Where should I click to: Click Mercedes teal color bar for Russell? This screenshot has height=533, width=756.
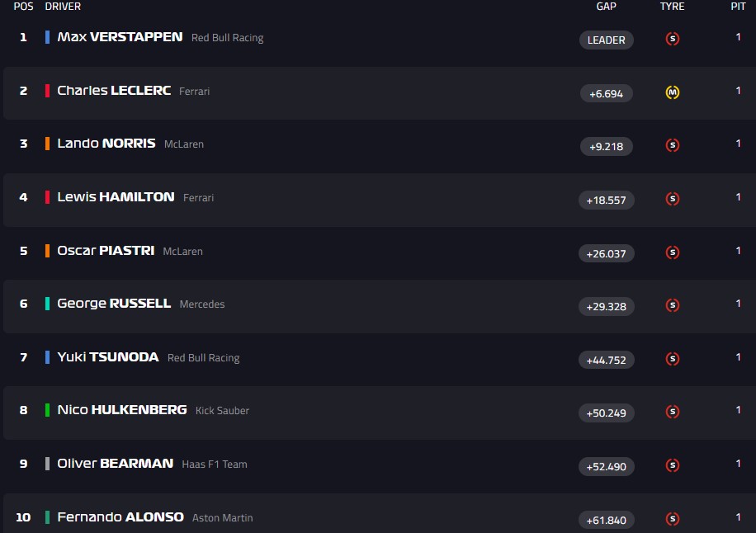(48, 304)
